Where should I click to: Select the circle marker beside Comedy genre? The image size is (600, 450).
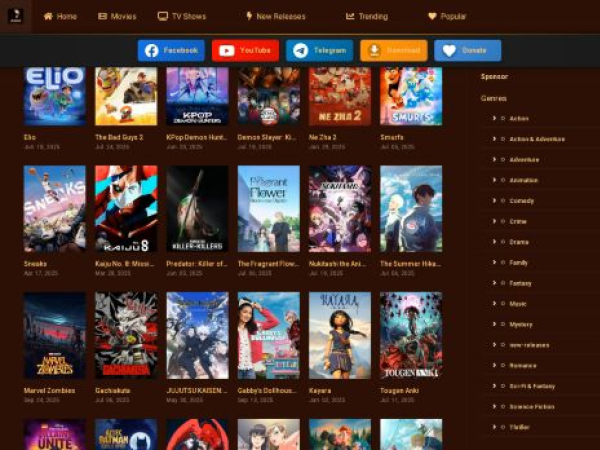pyautogui.click(x=502, y=201)
